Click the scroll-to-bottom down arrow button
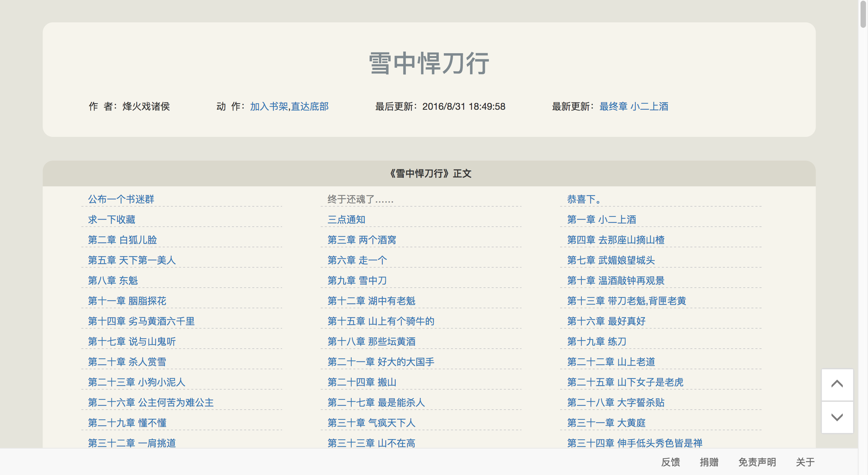Viewport: 868px width, 475px height. 837,417
